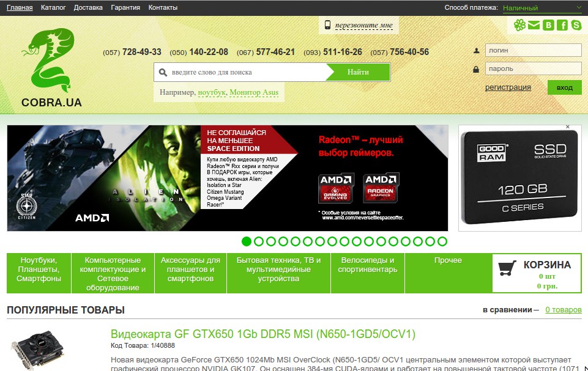Viewport: 588px width, 371px height.
Task: Select the fifth banner slider dot
Action: (296, 241)
